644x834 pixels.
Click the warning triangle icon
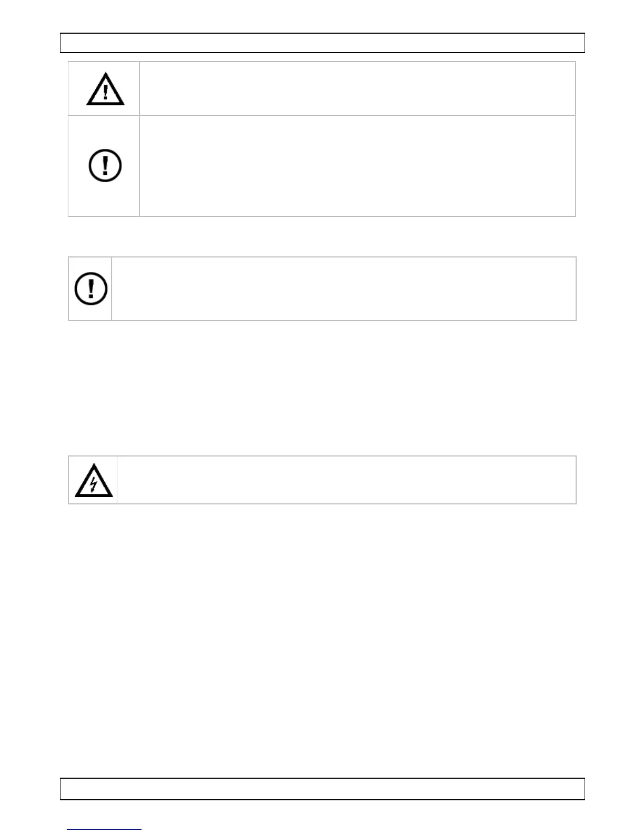[105, 90]
